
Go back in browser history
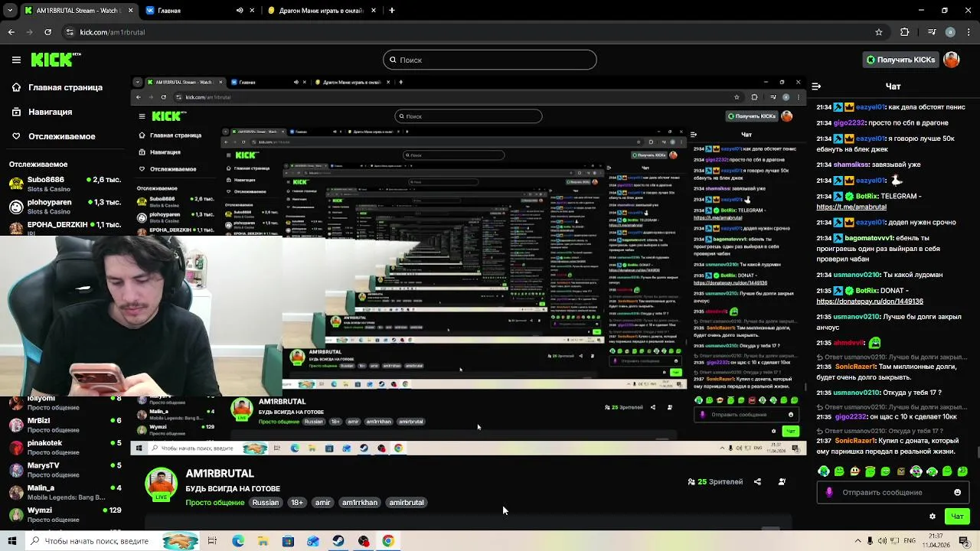click(x=11, y=32)
